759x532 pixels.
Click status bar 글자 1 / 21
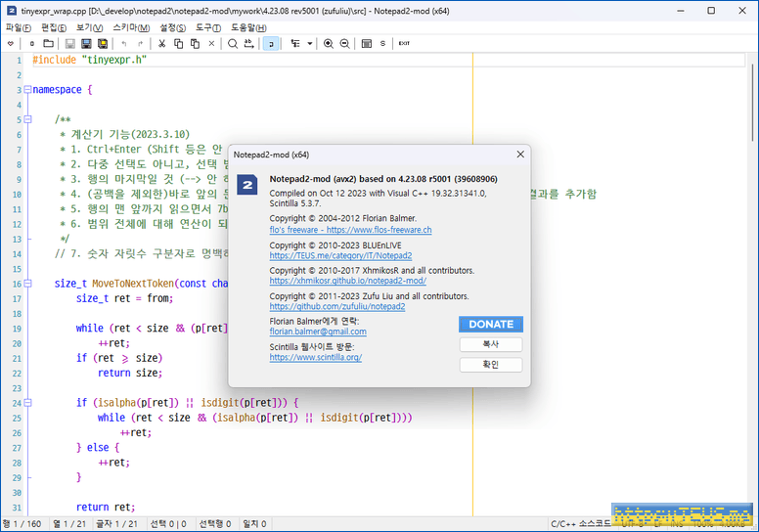pyautogui.click(x=116, y=524)
